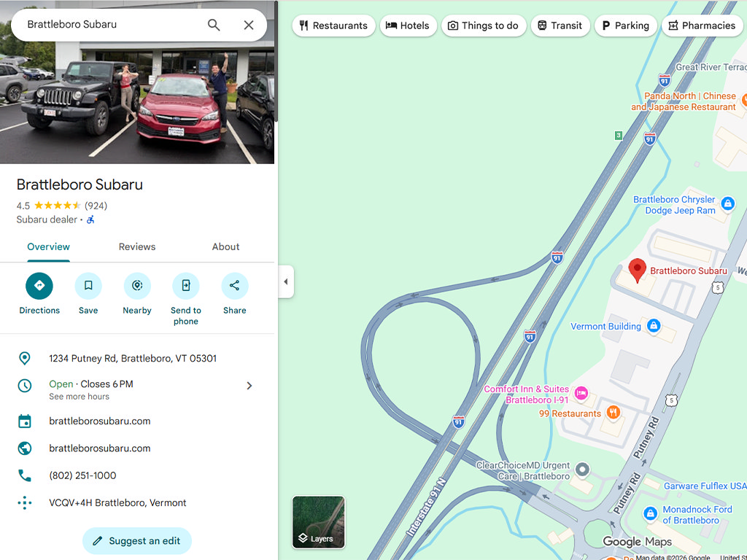Click the search magnifier icon
Screen dimensions: 747x560
(x=214, y=25)
